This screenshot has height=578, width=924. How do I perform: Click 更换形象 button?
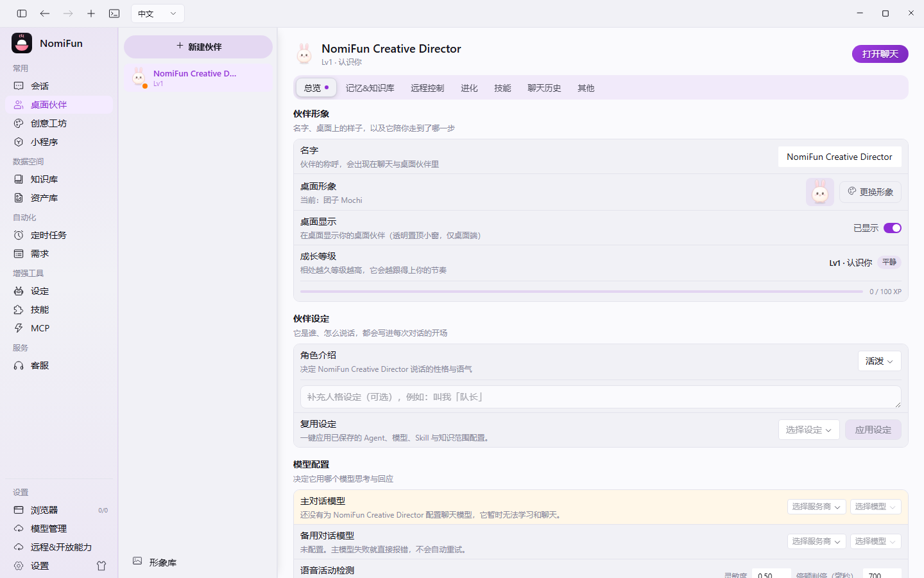click(x=870, y=192)
